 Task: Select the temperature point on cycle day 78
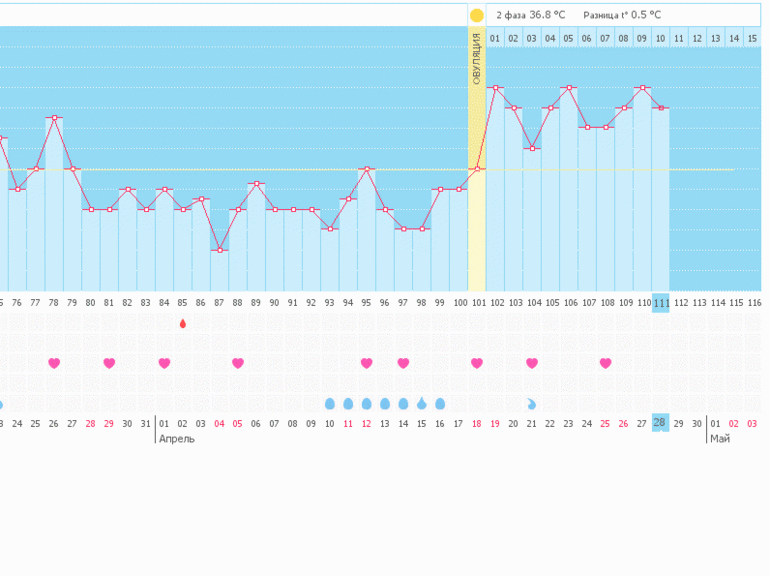54,118
